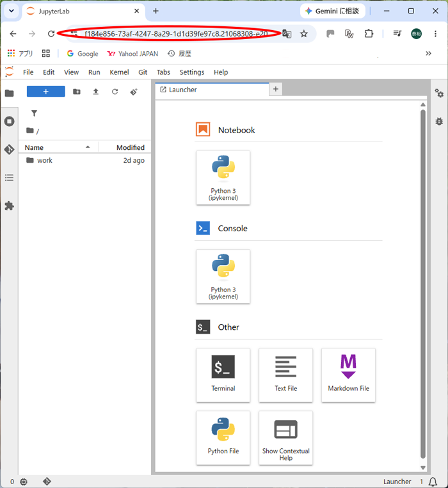Click the Git clone repository icon

(x=134, y=92)
